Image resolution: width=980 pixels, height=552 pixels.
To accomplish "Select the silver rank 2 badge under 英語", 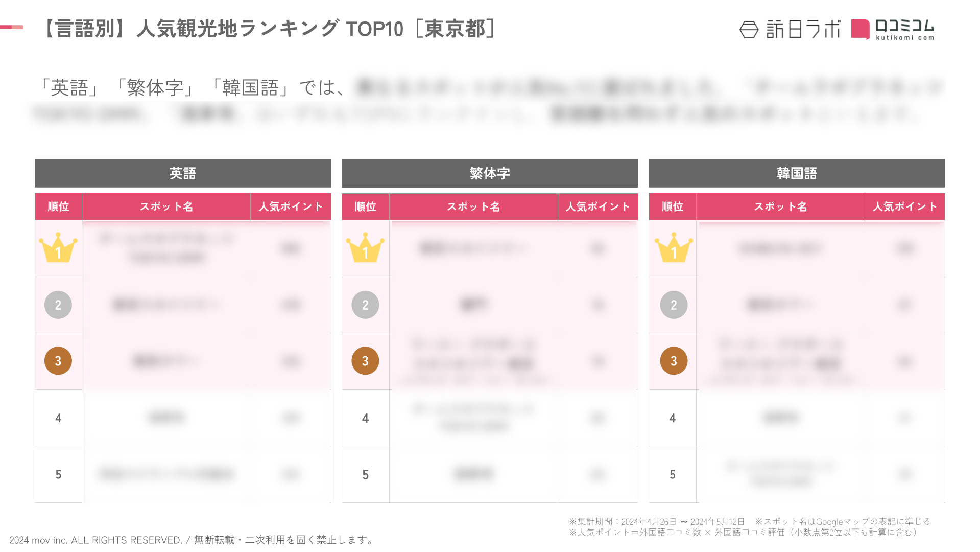I will (58, 305).
